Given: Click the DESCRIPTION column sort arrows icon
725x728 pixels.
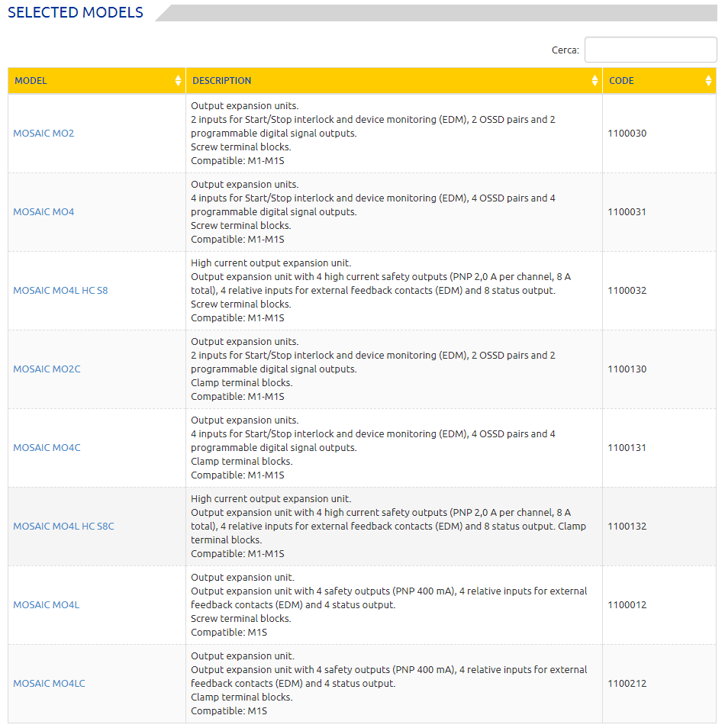Looking at the screenshot, I should click(594, 81).
